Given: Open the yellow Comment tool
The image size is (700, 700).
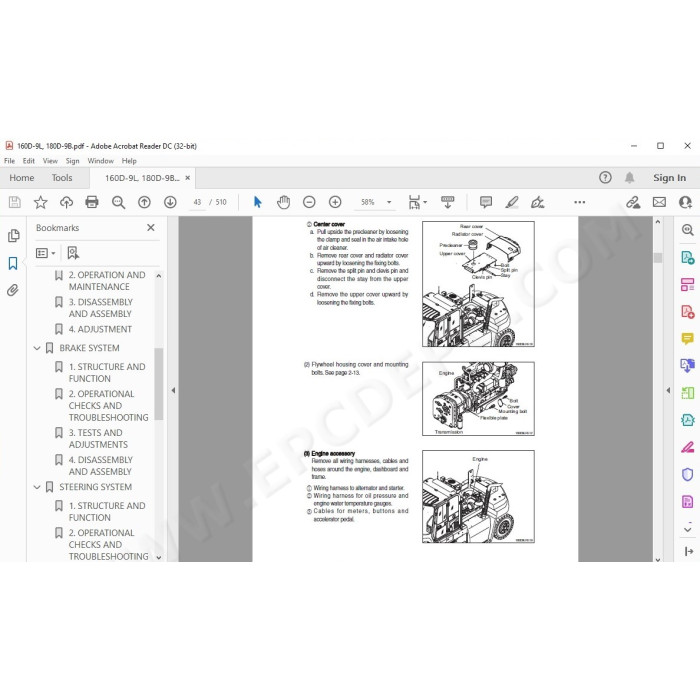Looking at the screenshot, I should click(x=688, y=339).
